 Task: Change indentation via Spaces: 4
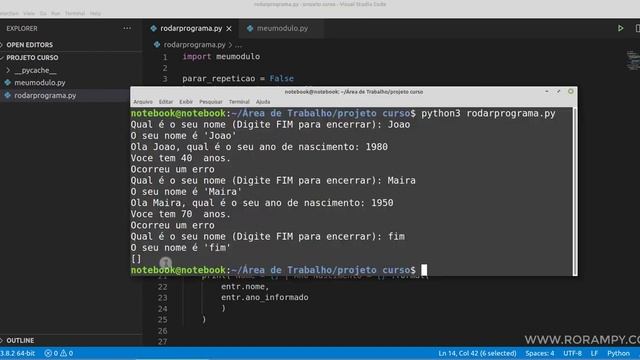(540, 353)
